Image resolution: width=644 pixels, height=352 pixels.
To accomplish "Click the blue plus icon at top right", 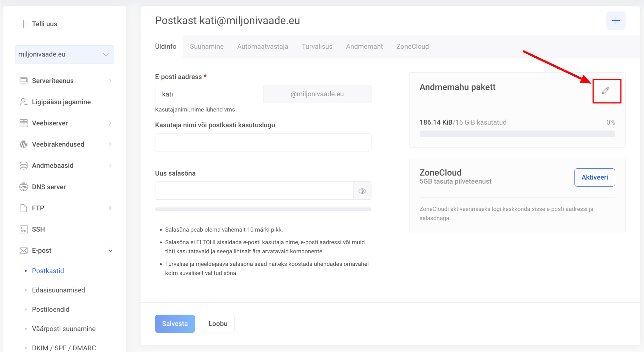I will pyautogui.click(x=616, y=21).
